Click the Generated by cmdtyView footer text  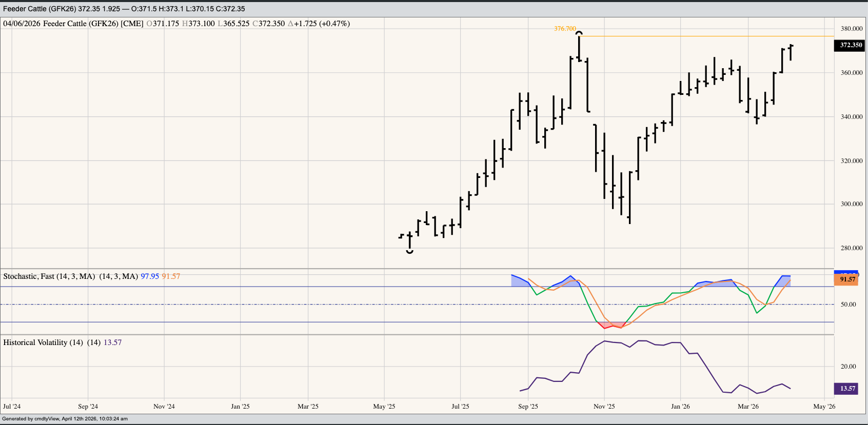click(65, 419)
